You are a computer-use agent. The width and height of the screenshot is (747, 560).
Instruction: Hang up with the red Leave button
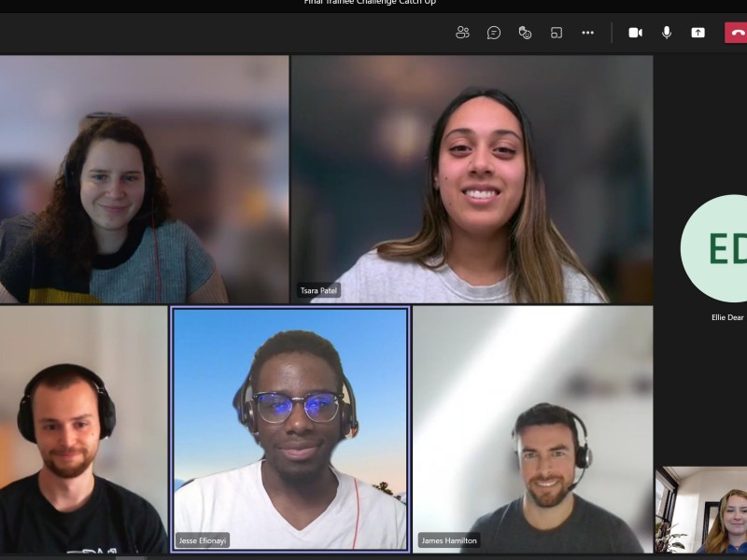[736, 33]
